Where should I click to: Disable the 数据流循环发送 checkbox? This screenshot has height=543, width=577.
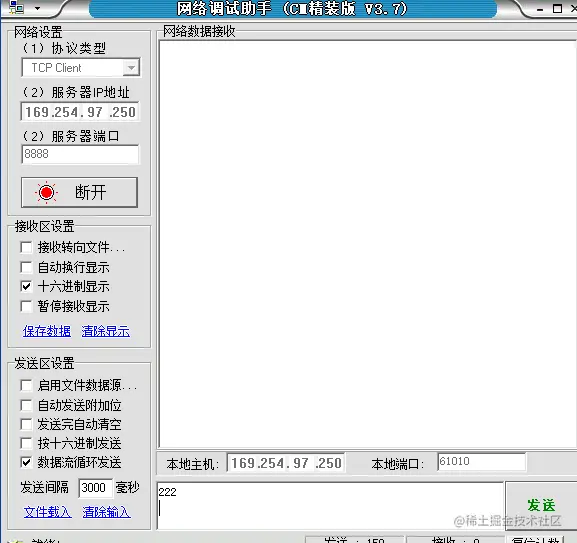click(26, 462)
